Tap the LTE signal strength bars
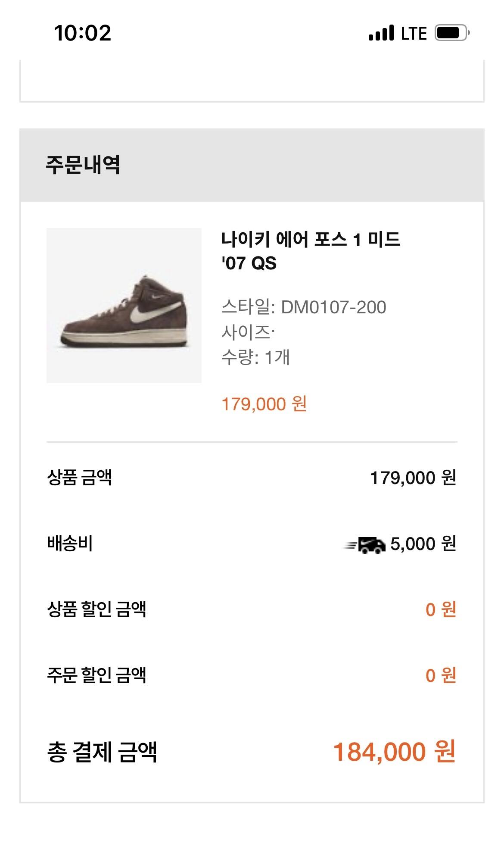The image size is (504, 859). point(381,33)
